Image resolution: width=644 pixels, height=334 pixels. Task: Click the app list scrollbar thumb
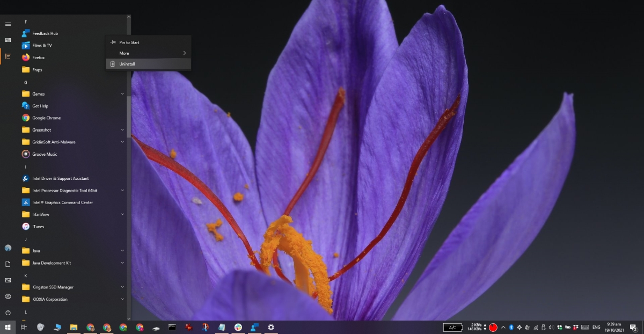(x=129, y=116)
